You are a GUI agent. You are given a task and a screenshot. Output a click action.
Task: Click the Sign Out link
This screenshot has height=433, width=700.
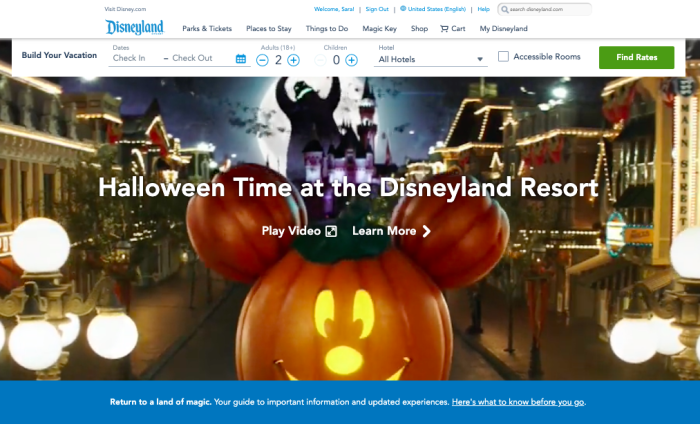[376, 9]
